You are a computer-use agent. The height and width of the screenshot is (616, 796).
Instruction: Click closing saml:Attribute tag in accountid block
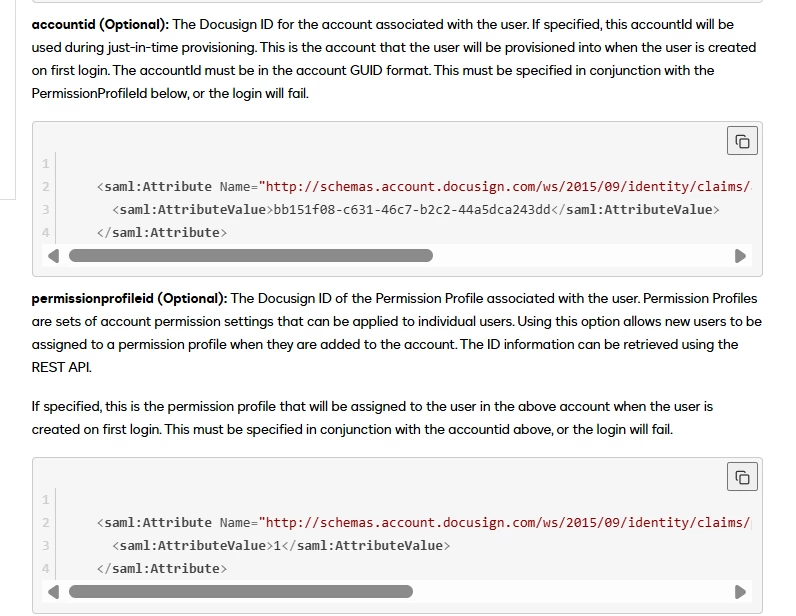click(162, 233)
